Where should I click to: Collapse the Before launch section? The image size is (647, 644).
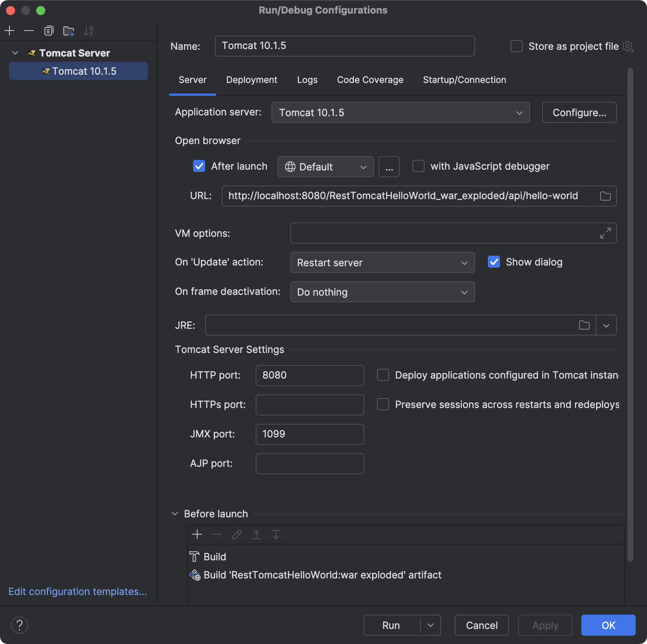click(x=175, y=514)
